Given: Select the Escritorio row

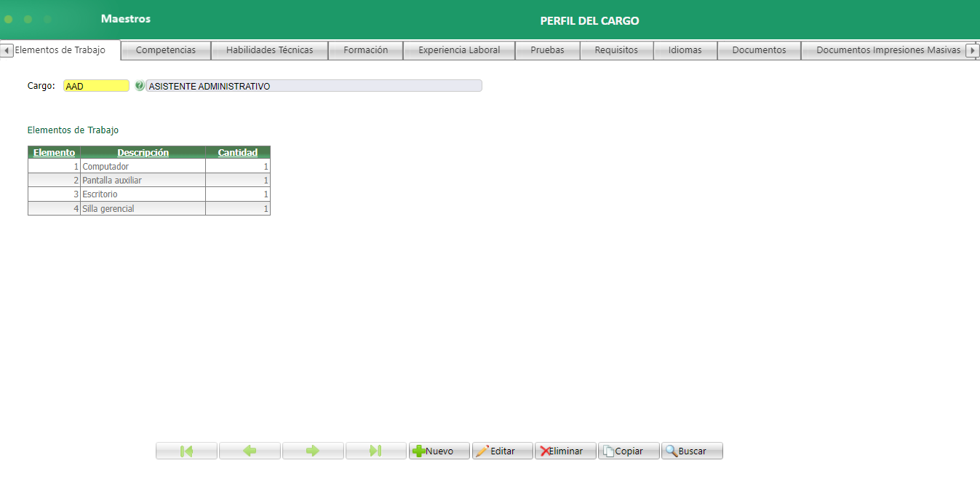Looking at the screenshot, I should click(x=149, y=194).
